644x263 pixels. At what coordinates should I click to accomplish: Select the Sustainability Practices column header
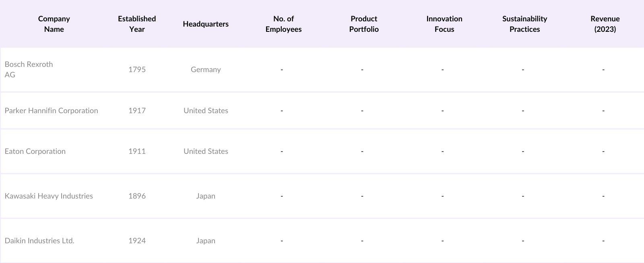[524, 24]
